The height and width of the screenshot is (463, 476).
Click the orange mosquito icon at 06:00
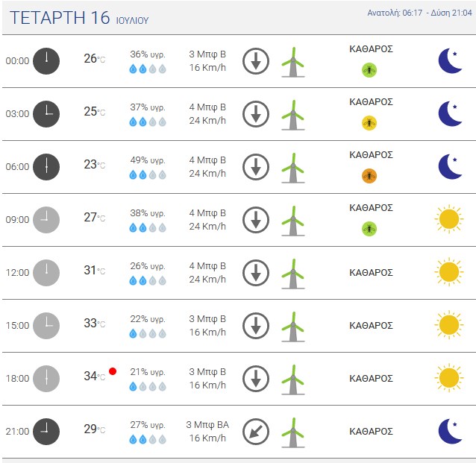369,176
